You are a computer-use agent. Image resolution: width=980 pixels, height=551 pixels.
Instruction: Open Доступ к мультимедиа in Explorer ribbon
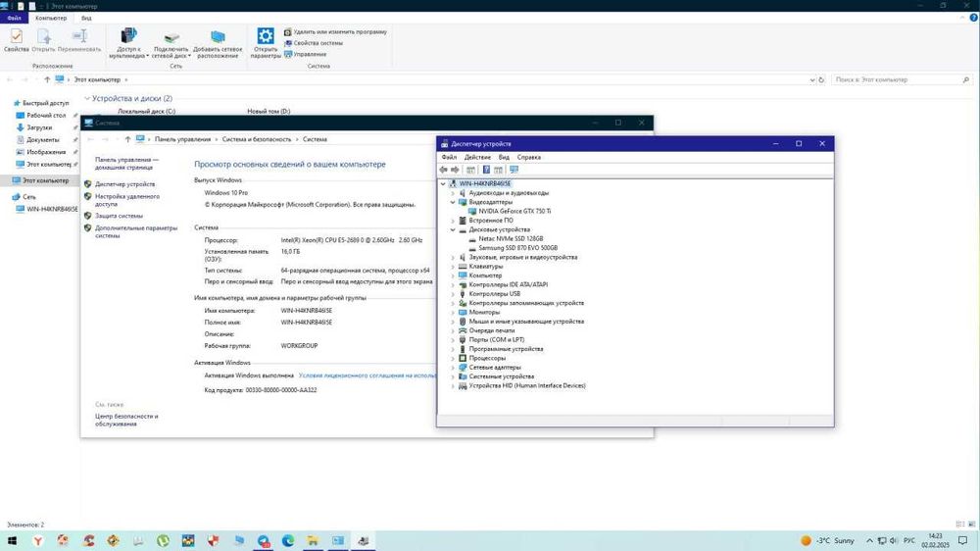tap(128, 43)
